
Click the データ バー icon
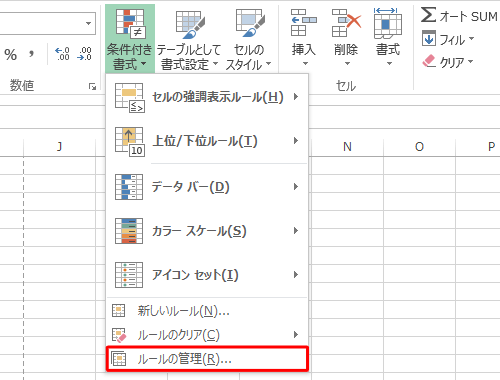tap(129, 187)
